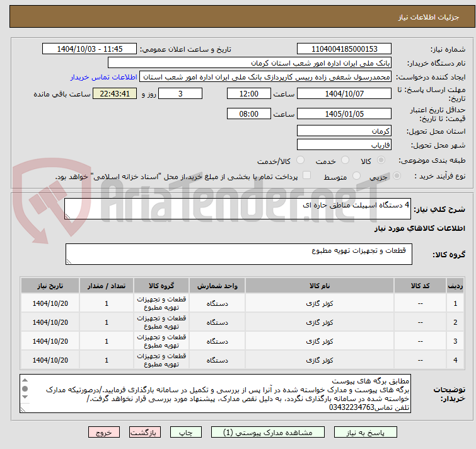Click the price validity time 08:00
The image size is (476, 449).
[x=248, y=114]
